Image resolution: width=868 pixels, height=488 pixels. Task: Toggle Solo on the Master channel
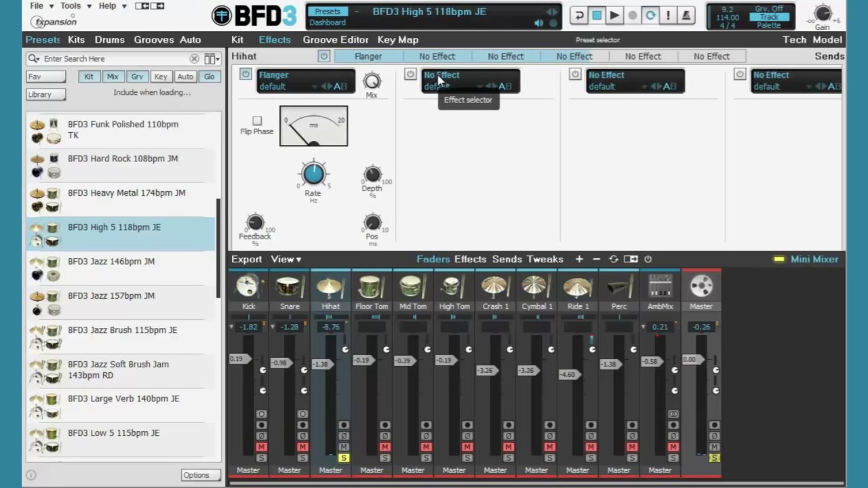click(714, 458)
